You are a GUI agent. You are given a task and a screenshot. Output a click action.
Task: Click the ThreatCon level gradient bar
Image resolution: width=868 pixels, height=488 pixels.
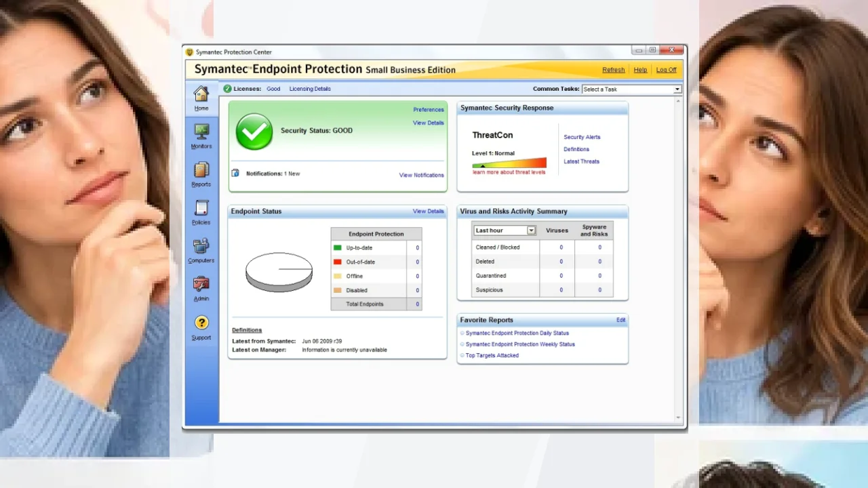click(x=509, y=163)
